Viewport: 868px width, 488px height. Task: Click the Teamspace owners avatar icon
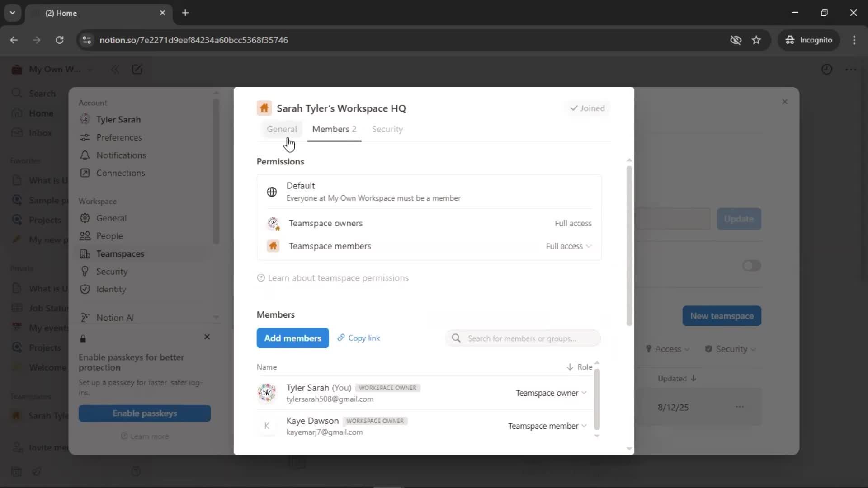(274, 223)
